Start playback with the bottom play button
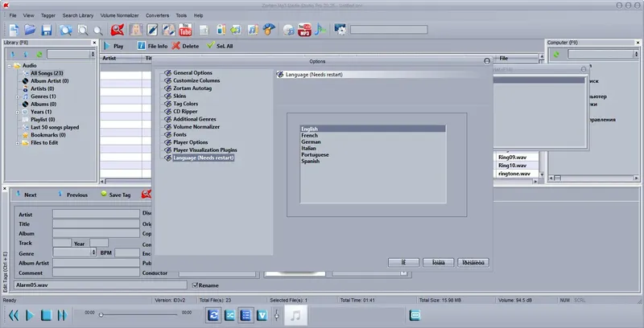The height and width of the screenshot is (328, 644). coord(30,315)
